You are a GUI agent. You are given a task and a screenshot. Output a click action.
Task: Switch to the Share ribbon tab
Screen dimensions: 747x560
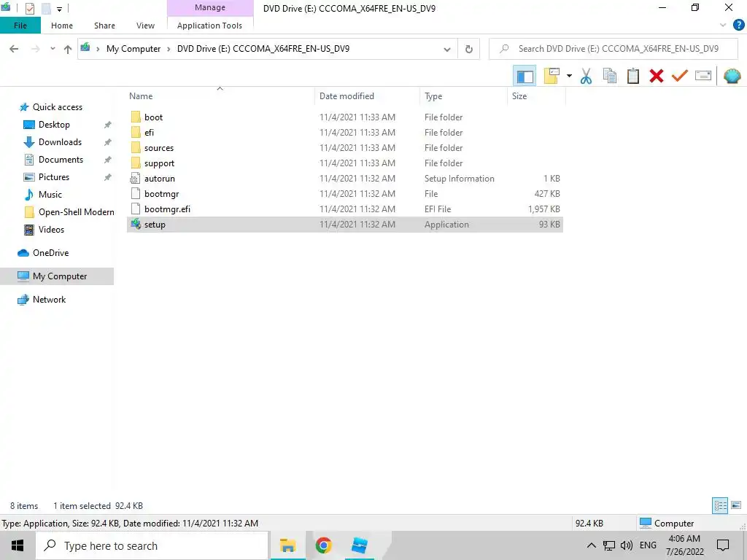pos(104,26)
